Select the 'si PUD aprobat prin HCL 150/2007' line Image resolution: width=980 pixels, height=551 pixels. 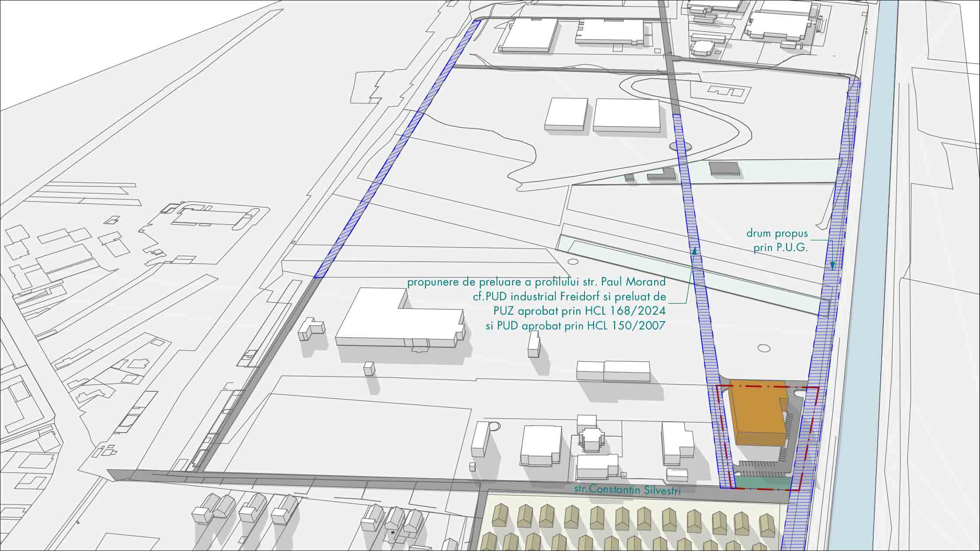click(575, 326)
